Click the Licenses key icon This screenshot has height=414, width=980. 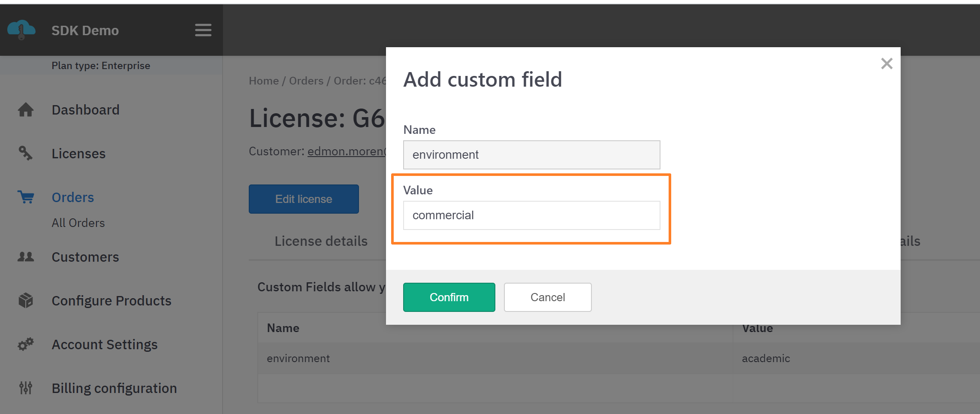26,153
